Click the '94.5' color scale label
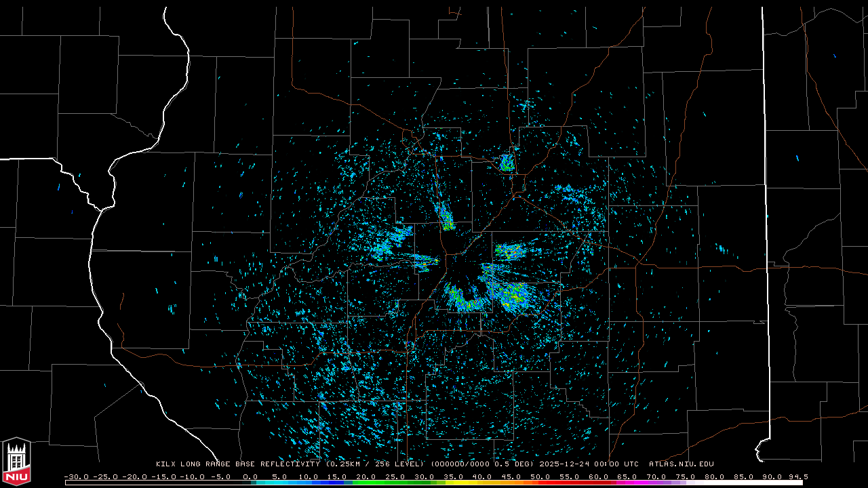This screenshot has width=868, height=488. point(799,476)
